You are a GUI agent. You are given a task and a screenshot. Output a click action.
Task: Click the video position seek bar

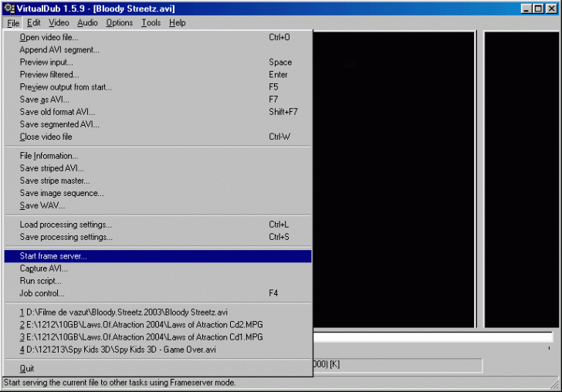(432, 337)
